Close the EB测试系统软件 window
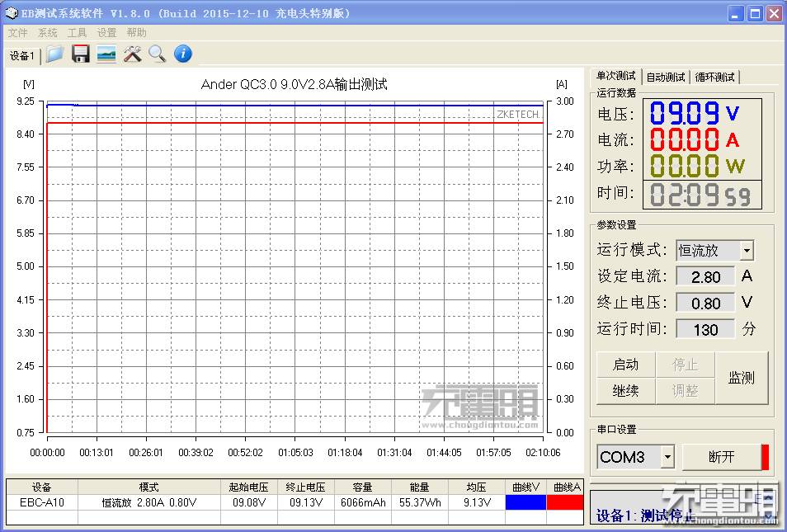The height and width of the screenshot is (532, 787). [774, 13]
